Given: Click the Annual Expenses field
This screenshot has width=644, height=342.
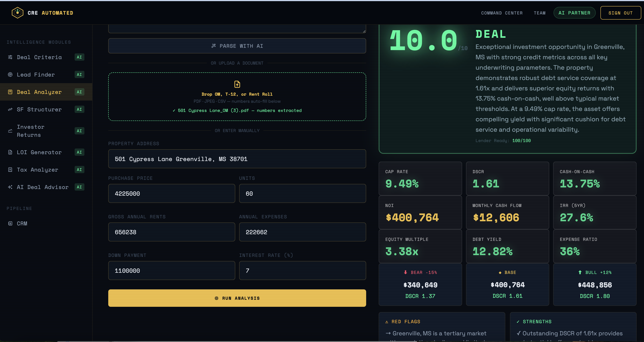Looking at the screenshot, I should click(x=302, y=232).
